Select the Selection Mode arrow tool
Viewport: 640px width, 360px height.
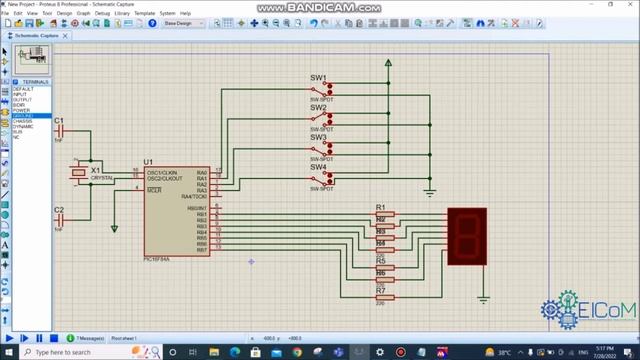click(5, 52)
